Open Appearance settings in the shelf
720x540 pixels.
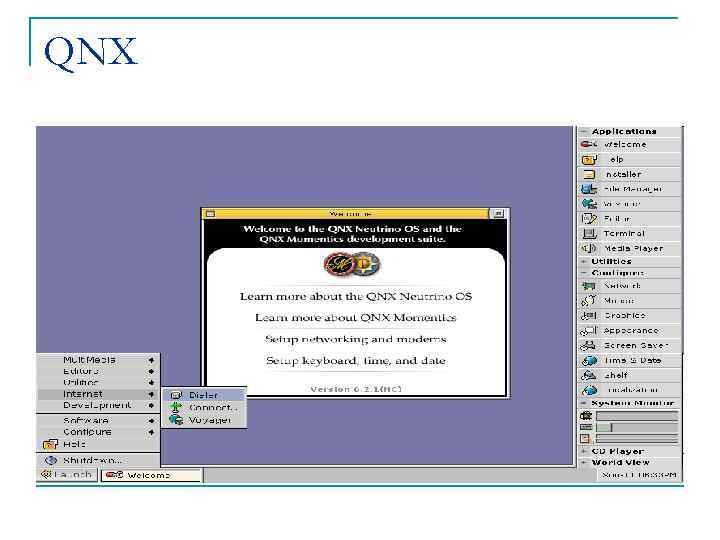click(628, 331)
